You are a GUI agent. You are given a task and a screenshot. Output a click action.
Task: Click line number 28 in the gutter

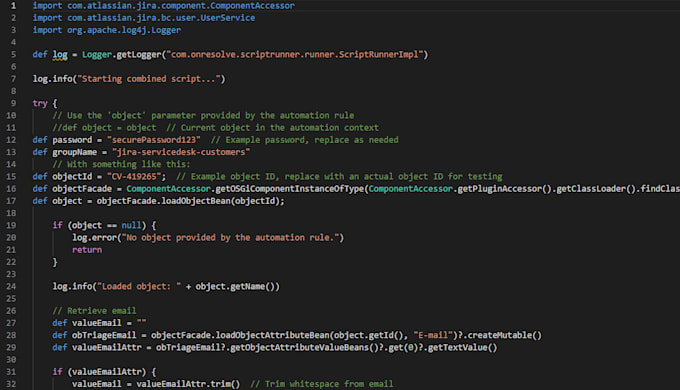[11, 335]
